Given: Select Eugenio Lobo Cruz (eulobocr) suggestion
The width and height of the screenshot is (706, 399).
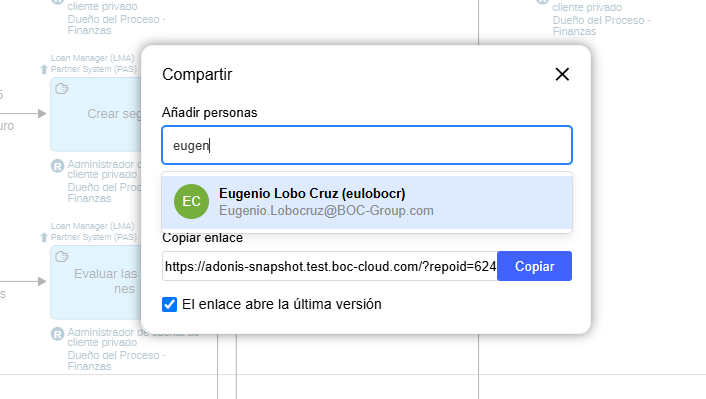Looking at the screenshot, I should [367, 202].
